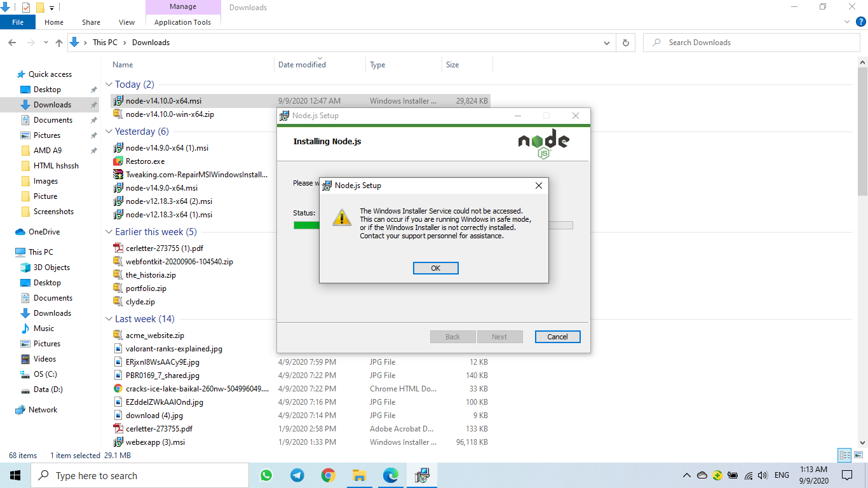Open the Action Center notifications
The image size is (868, 488).
coord(847,475)
